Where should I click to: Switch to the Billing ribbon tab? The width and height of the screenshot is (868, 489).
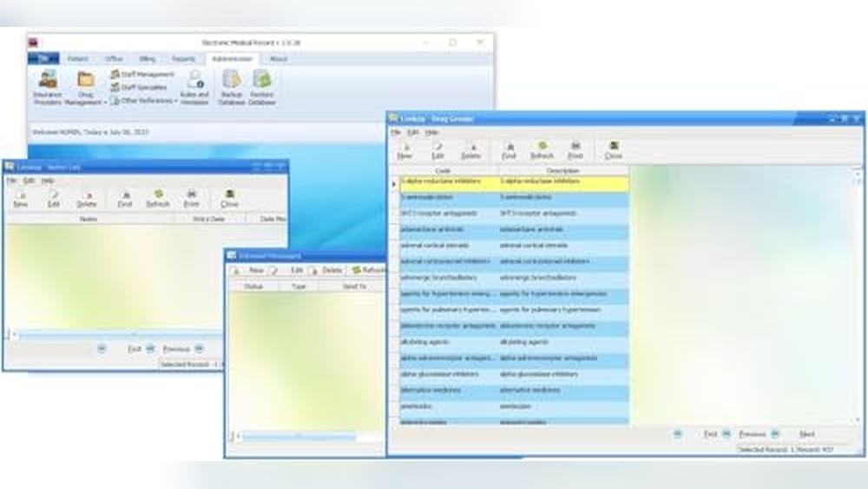click(148, 59)
